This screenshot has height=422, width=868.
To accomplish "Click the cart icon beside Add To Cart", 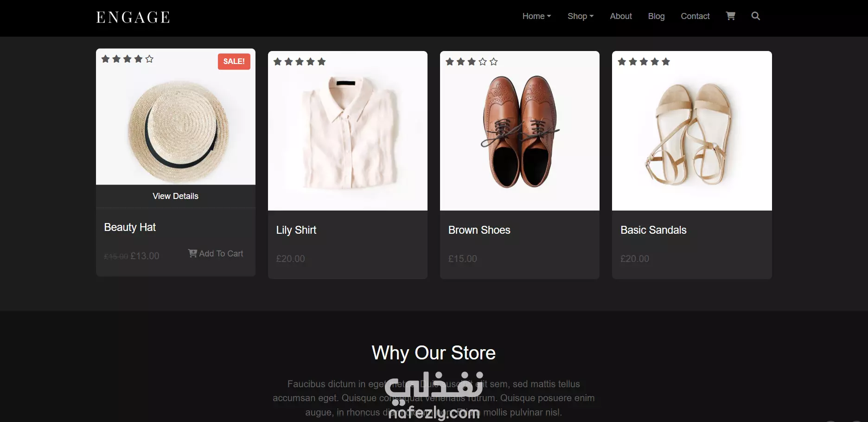I will point(192,253).
